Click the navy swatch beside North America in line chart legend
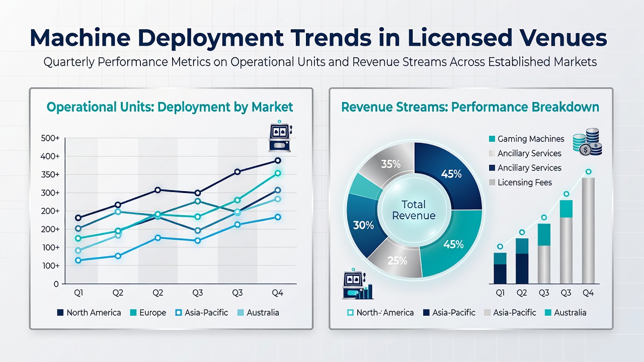The width and height of the screenshot is (644, 362). tap(60, 313)
